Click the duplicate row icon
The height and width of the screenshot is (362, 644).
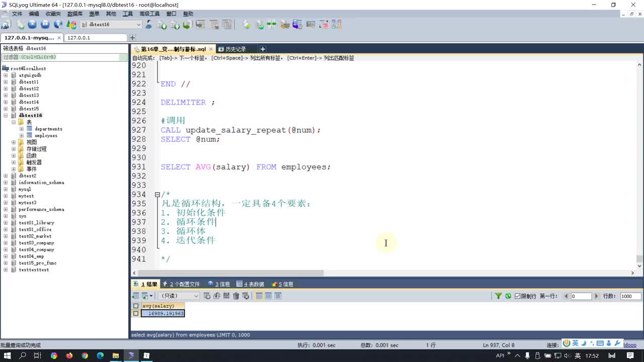tap(217, 296)
